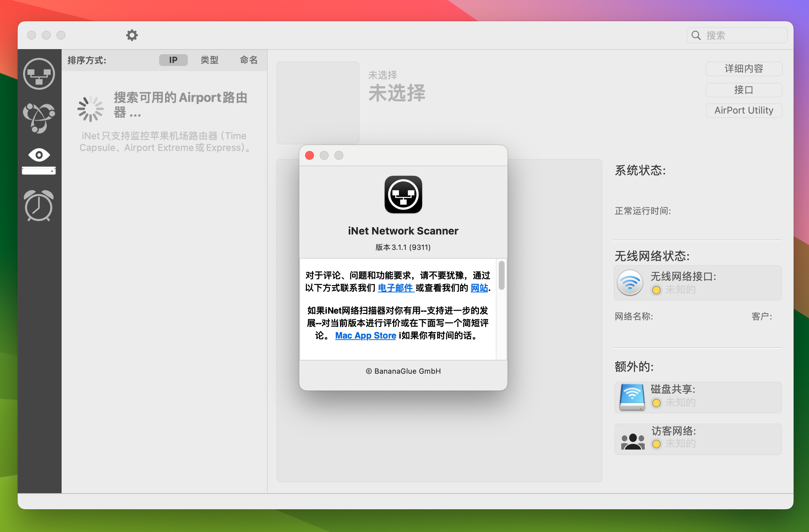The image size is (809, 532).
Task: Click the yellow status dot under 无线网络接口
Action: pyautogui.click(x=656, y=290)
